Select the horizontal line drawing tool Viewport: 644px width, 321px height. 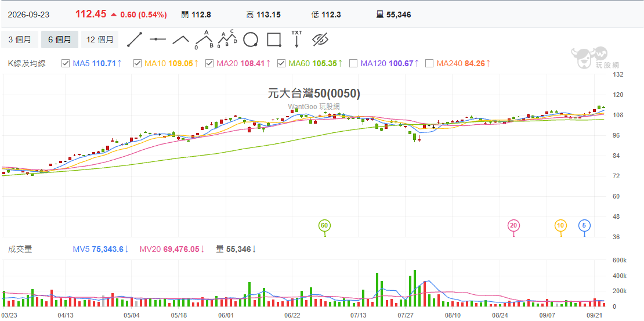[158, 39]
